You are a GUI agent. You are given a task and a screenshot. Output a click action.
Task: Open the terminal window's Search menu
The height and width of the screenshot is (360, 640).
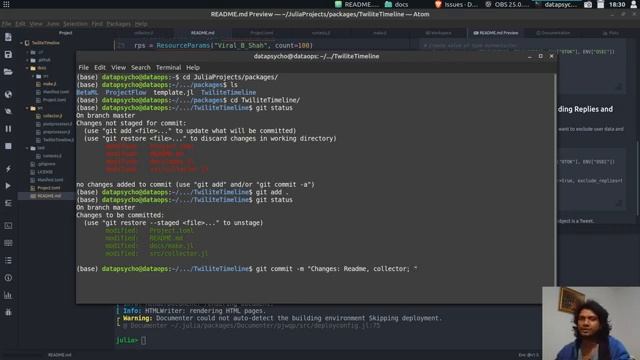(x=140, y=67)
